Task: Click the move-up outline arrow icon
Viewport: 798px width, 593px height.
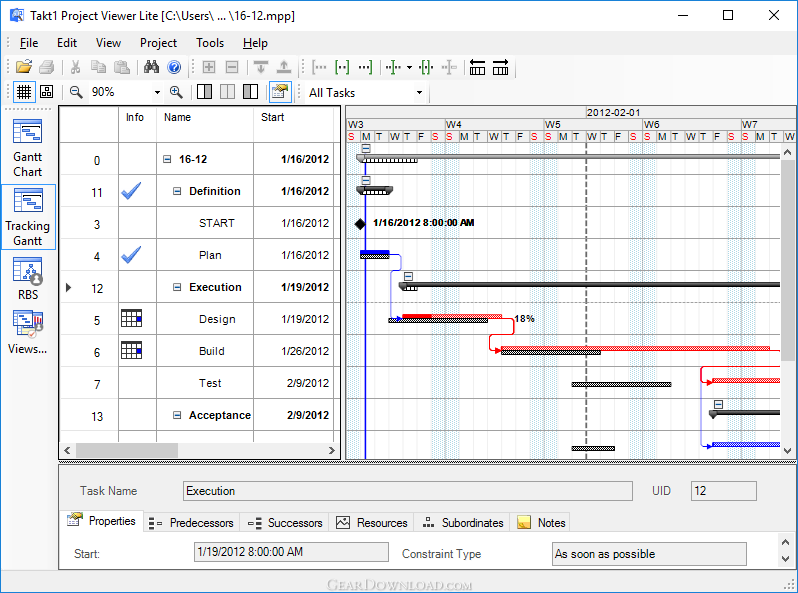Action: coord(284,67)
